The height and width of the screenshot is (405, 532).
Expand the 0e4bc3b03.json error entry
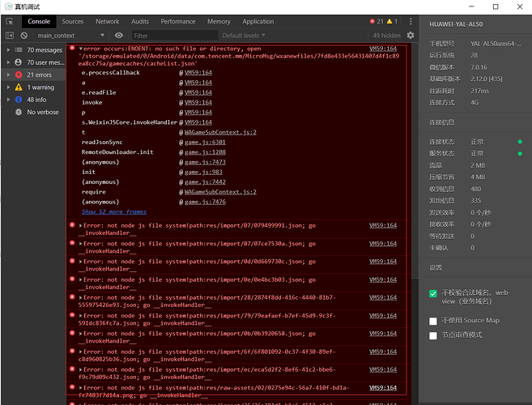[x=81, y=279]
